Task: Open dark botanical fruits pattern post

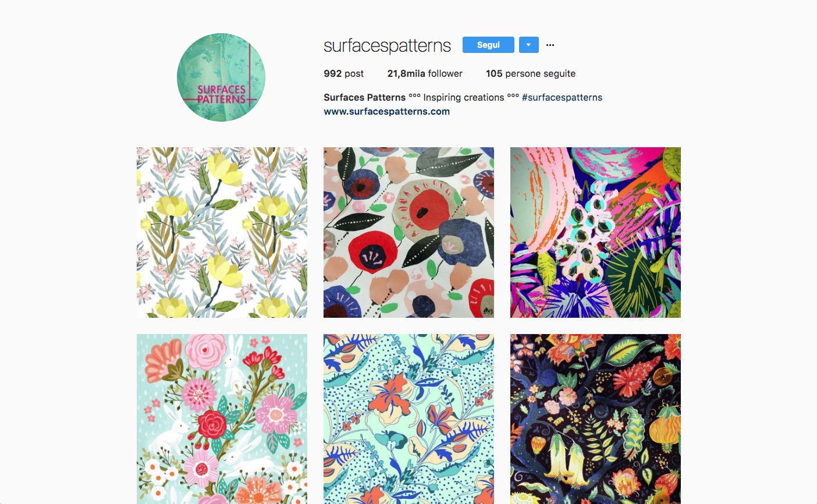Action: [x=595, y=419]
